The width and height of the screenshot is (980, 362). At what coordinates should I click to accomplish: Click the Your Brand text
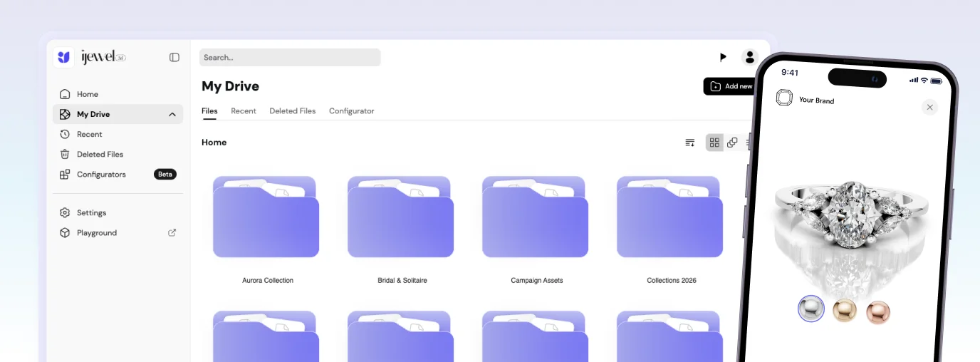tap(816, 100)
